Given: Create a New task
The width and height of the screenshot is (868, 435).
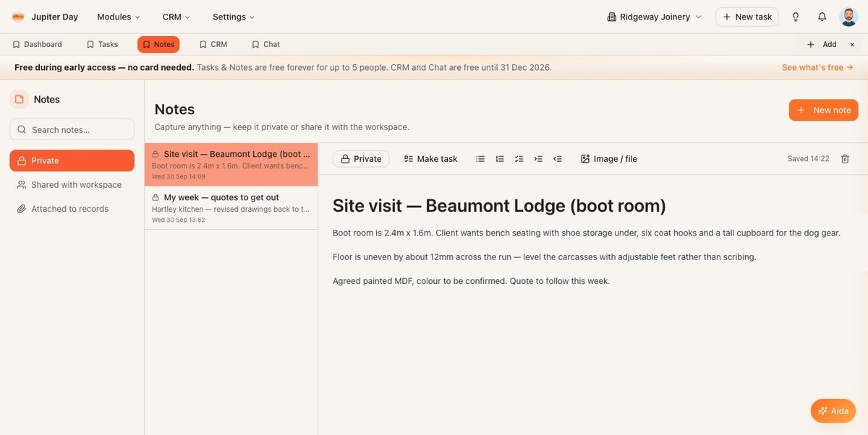Looking at the screenshot, I should (747, 17).
